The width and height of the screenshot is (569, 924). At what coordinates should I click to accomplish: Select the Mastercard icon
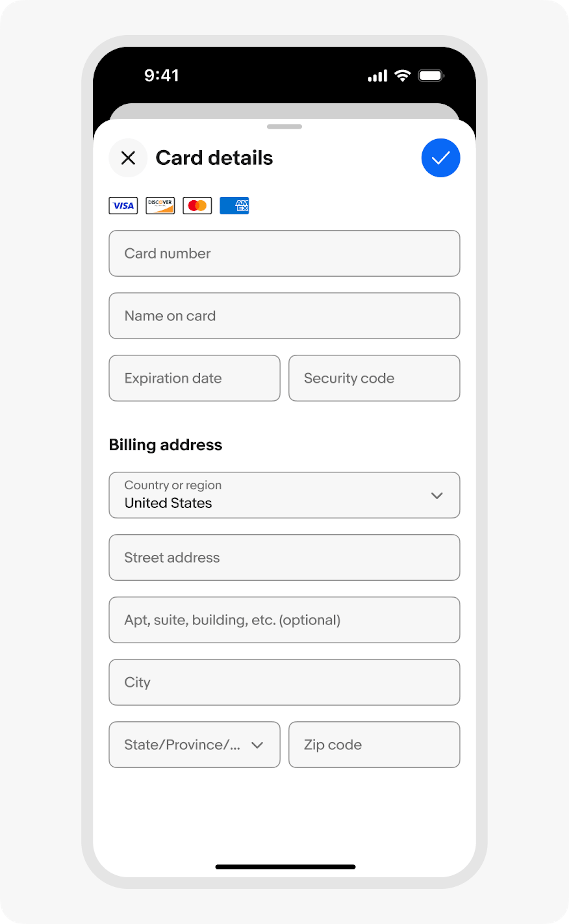[x=197, y=205]
